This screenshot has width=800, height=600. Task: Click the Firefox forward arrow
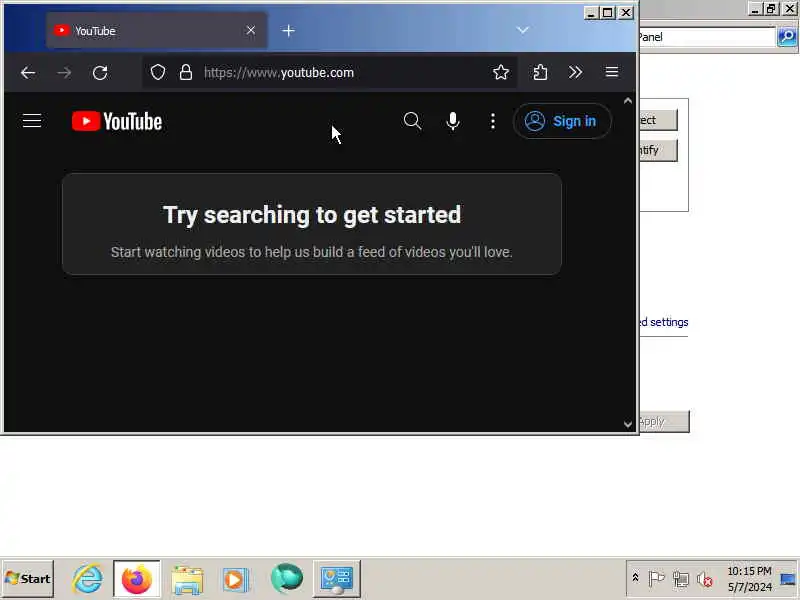point(64,72)
